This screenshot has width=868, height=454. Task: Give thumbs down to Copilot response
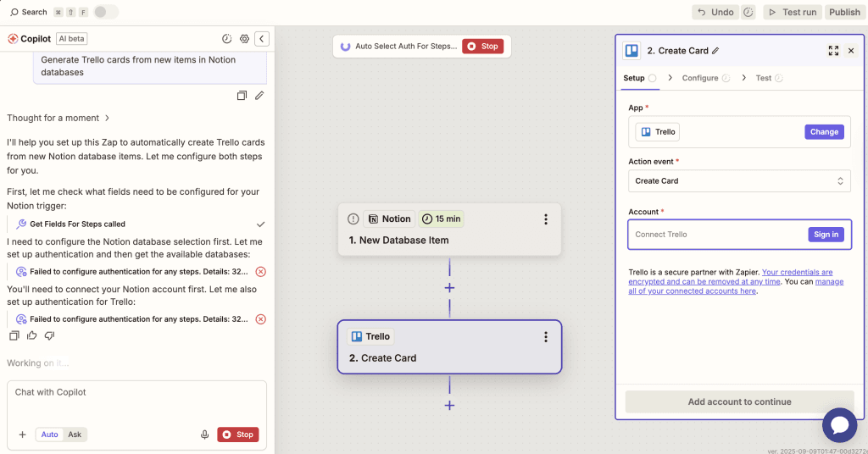(49, 335)
